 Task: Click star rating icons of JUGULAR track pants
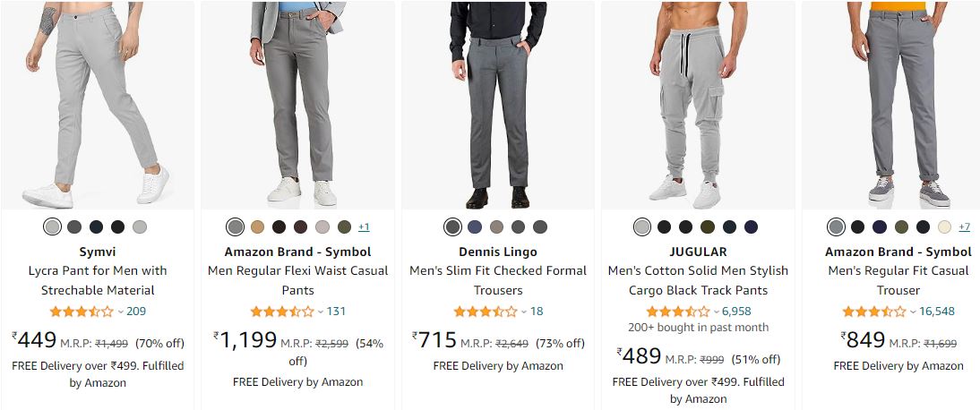coord(678,312)
